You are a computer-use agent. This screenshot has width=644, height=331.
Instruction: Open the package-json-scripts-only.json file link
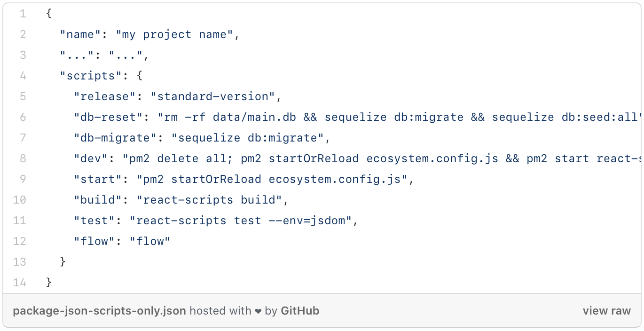click(99, 311)
